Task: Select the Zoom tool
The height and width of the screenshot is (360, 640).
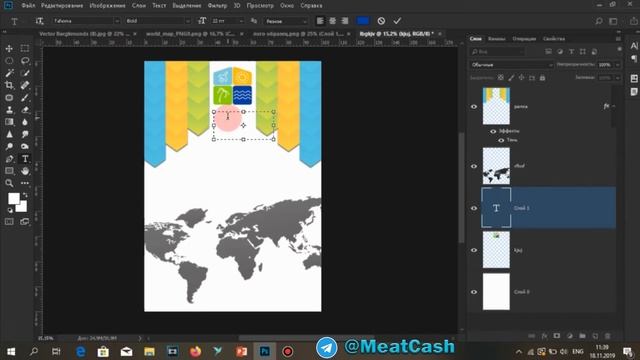Action: coord(9,183)
